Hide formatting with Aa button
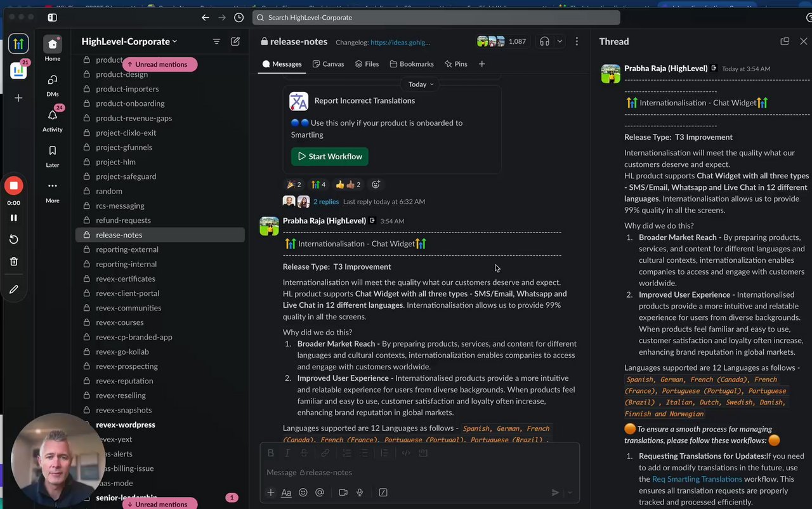The width and height of the screenshot is (812, 509). click(286, 492)
